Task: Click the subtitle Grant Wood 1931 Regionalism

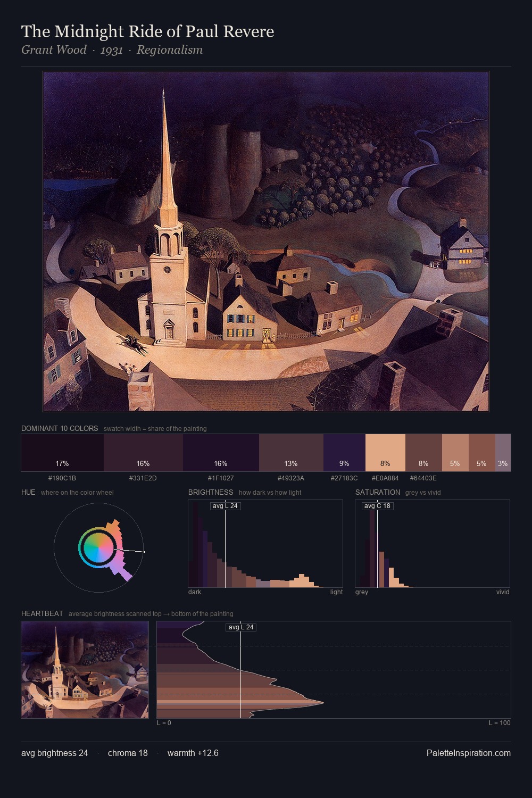Action: coord(112,50)
